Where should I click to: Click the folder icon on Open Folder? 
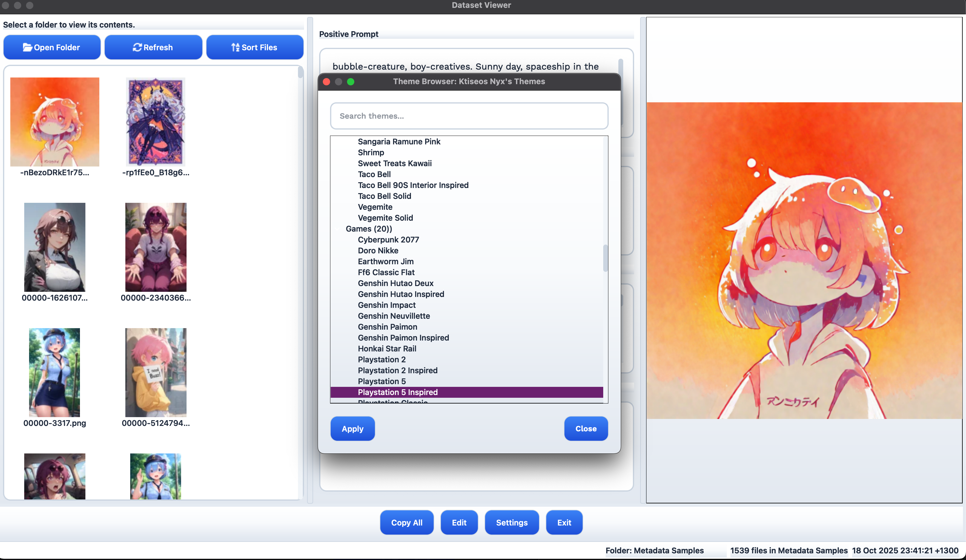tap(27, 47)
